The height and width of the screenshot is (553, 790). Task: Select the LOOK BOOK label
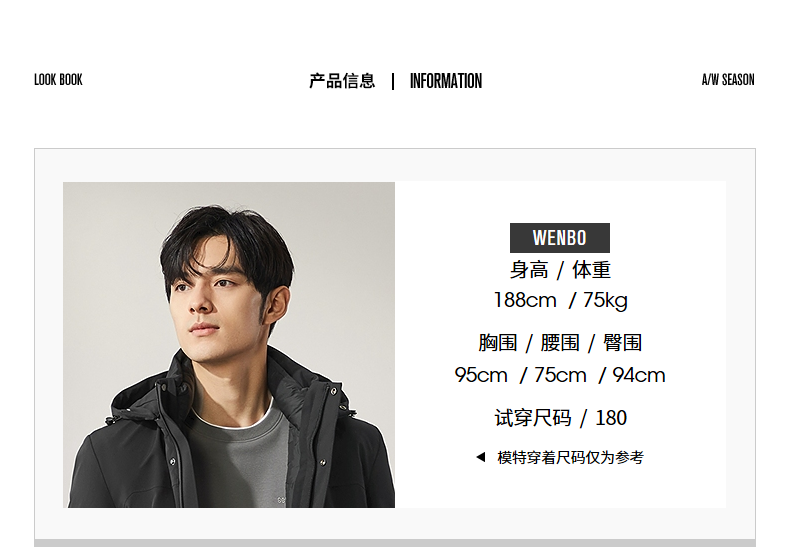point(58,80)
